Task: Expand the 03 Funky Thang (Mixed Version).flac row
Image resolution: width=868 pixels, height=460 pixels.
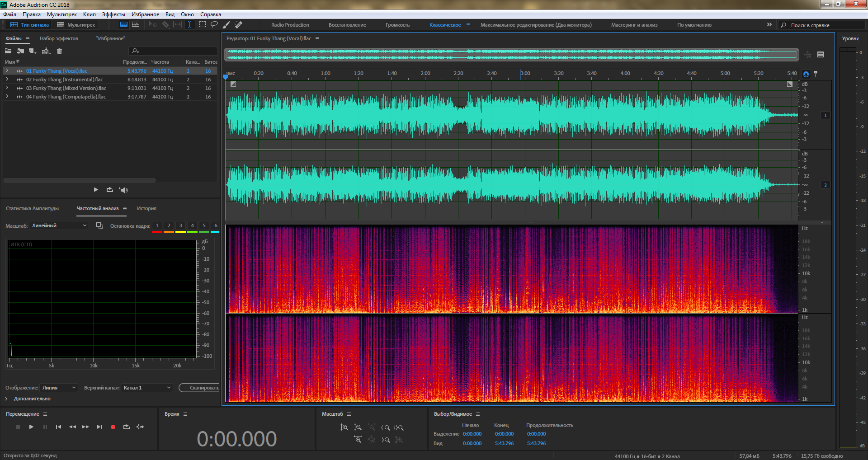Action: click(x=7, y=88)
